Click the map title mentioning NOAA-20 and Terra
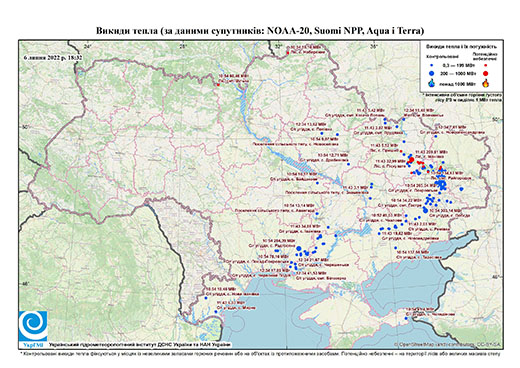Image resolution: width=520 pixels, height=368 pixels. [x=260, y=31]
